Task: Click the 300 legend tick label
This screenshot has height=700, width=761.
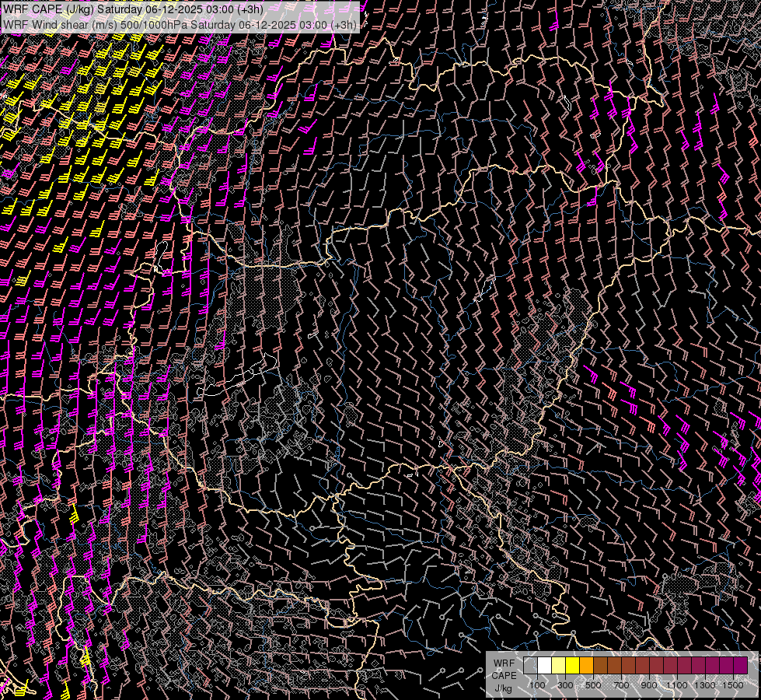Action: pyautogui.click(x=565, y=685)
